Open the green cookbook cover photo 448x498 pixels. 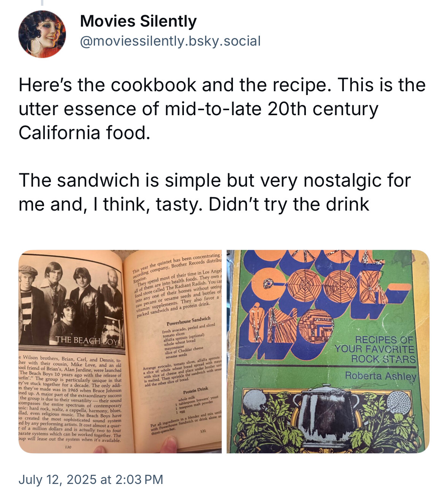click(x=328, y=351)
